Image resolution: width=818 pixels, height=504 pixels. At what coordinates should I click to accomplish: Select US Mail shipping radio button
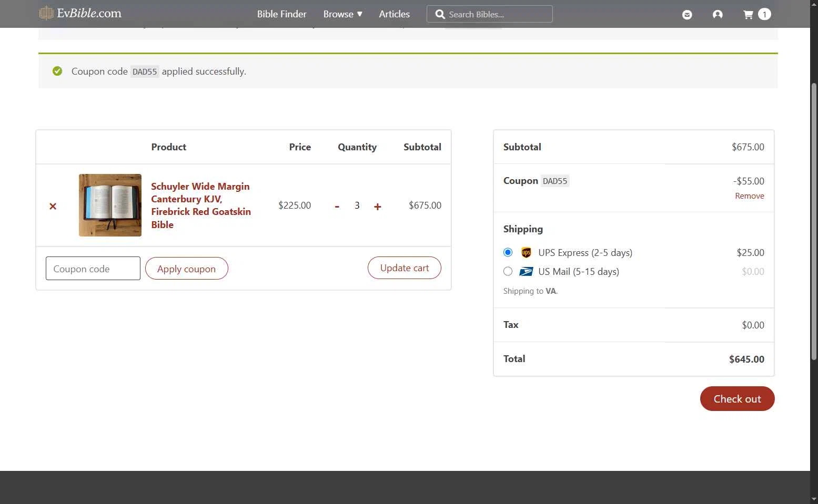[508, 271]
